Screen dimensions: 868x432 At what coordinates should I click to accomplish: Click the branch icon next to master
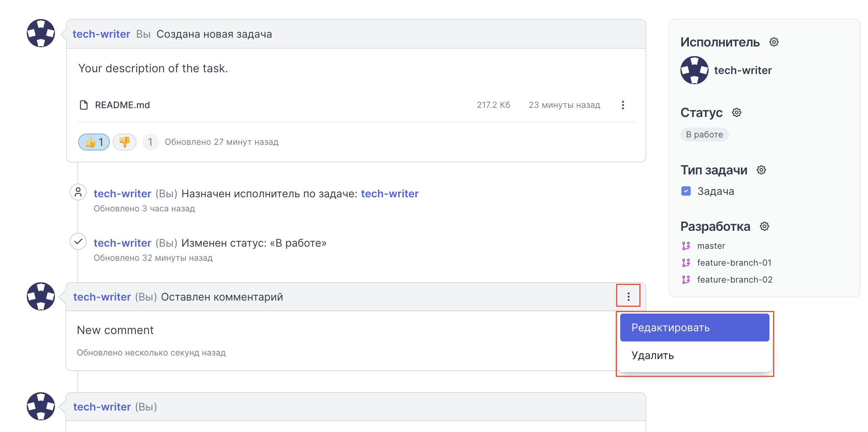coord(686,246)
